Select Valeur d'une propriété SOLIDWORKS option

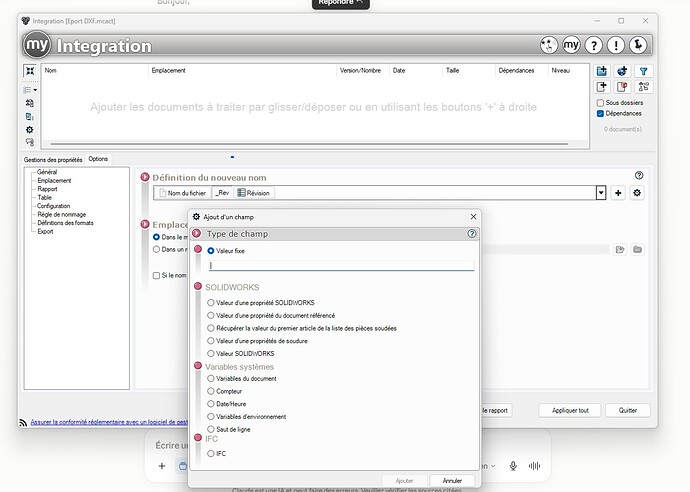[211, 303]
